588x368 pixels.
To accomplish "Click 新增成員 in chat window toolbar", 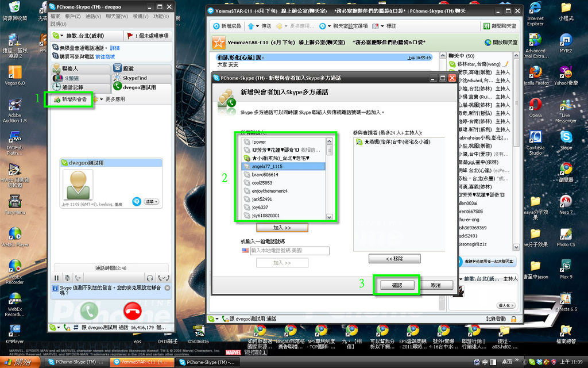I will (227, 26).
